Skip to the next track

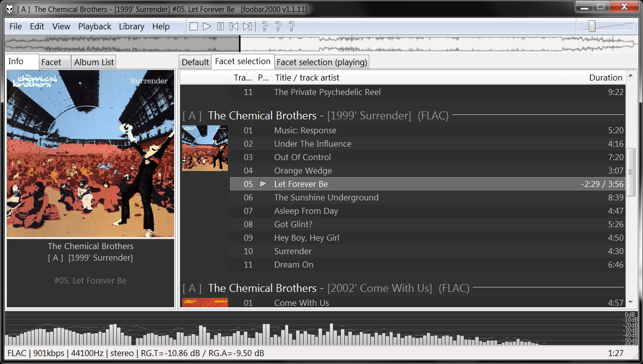click(x=247, y=26)
